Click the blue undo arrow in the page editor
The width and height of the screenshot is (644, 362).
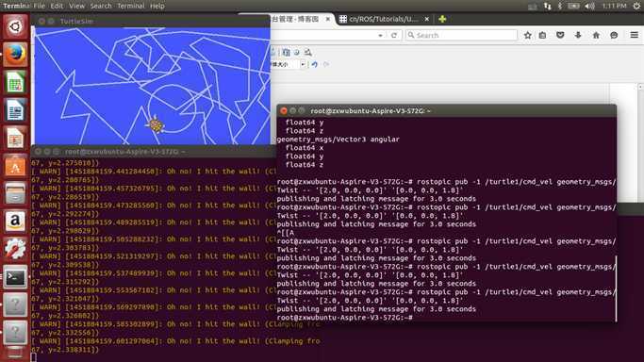click(315, 64)
